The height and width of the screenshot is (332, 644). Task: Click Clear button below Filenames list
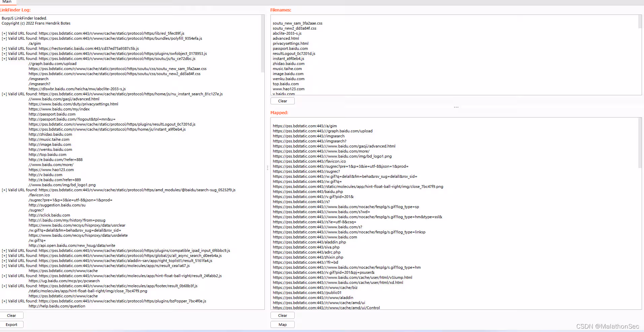click(282, 101)
